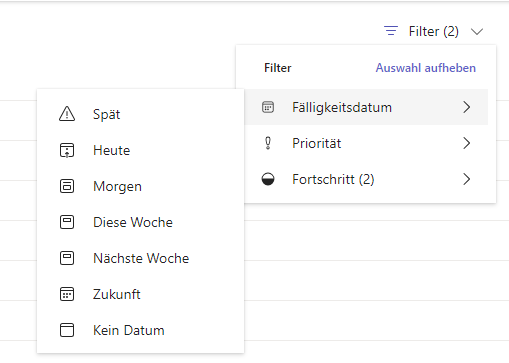Click the empty calendar icon beside Kein Datum
This screenshot has width=509, height=363.
point(67,330)
